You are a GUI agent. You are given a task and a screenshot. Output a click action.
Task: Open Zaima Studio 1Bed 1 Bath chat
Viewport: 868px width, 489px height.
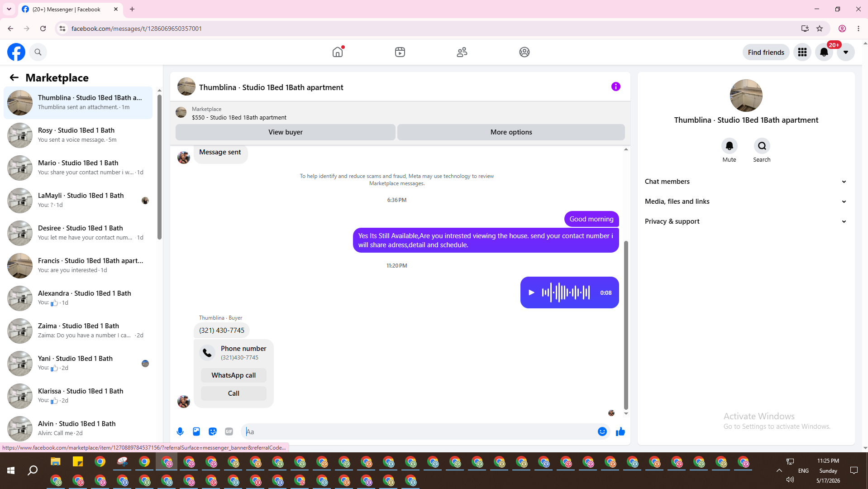tap(78, 331)
